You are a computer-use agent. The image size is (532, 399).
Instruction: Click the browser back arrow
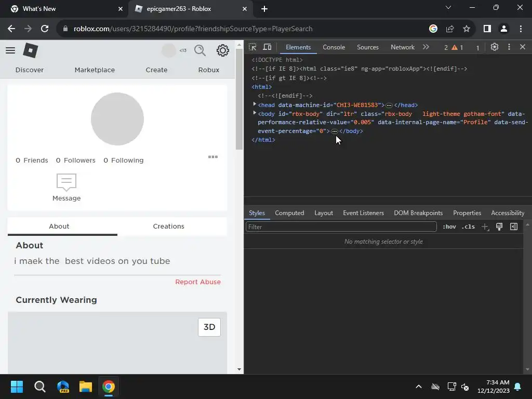coord(11,29)
